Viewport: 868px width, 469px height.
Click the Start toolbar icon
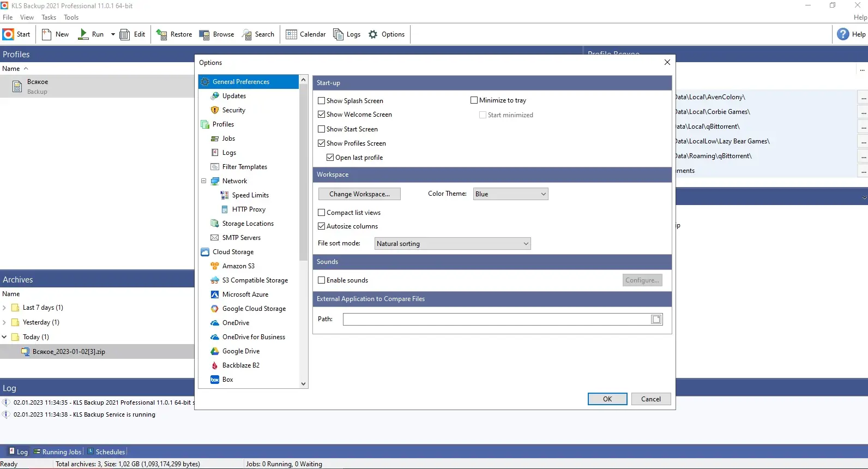tap(8, 34)
